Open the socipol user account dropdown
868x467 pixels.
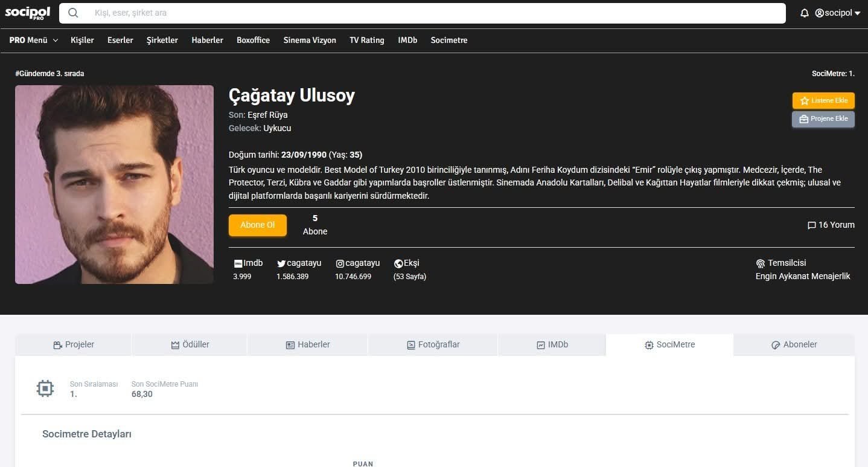[x=837, y=13]
